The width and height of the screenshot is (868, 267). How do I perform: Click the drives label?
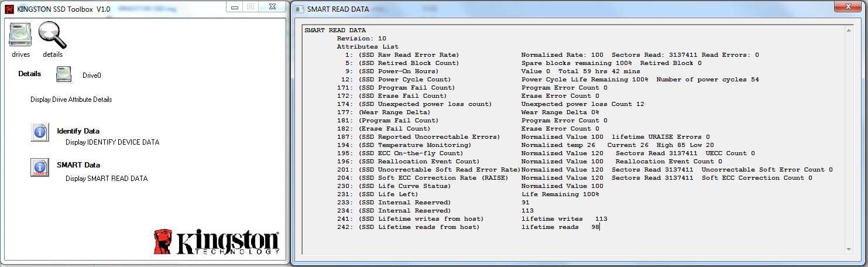point(20,54)
